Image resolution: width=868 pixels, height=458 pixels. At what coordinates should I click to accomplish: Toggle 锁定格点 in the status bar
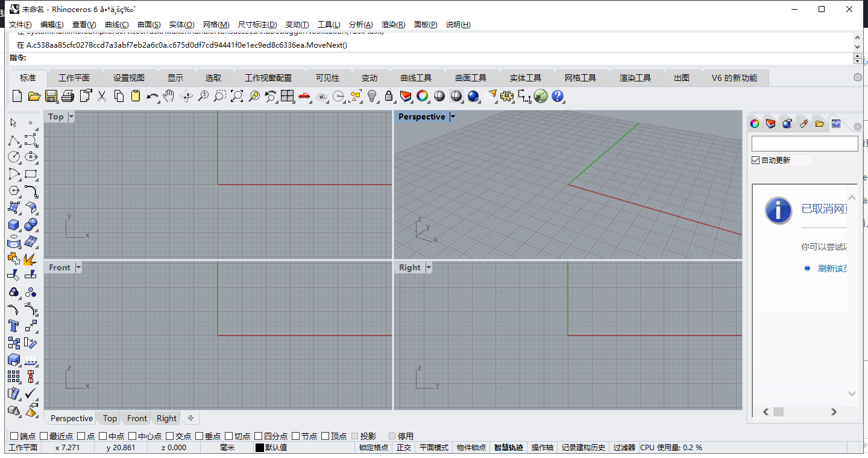[x=374, y=448]
